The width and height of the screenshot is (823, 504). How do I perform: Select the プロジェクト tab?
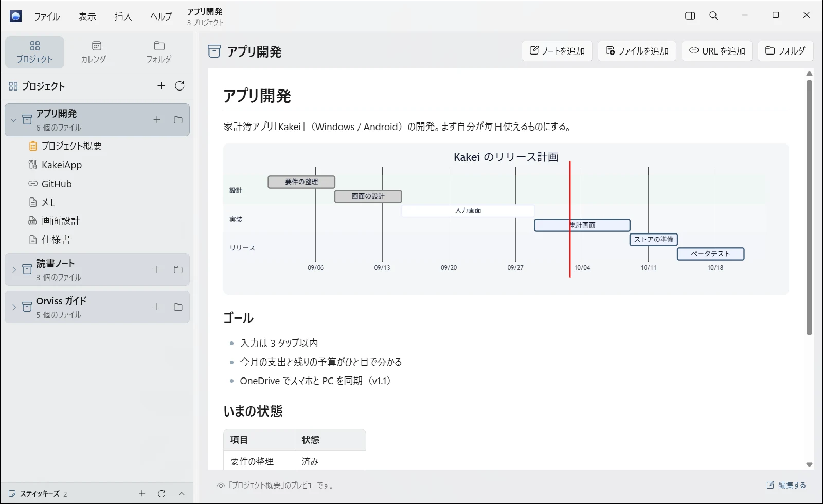34,52
